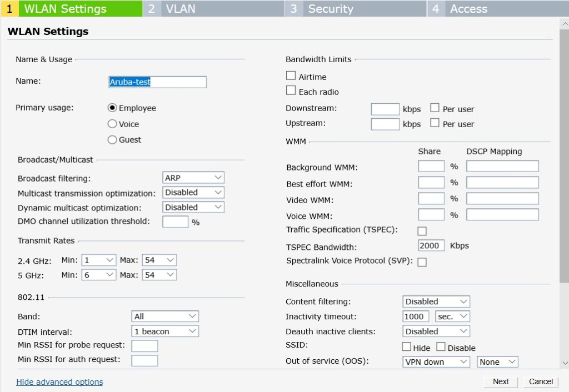Open 5 GHz Min rate dropdown
The image size is (569, 392).
pos(99,275)
